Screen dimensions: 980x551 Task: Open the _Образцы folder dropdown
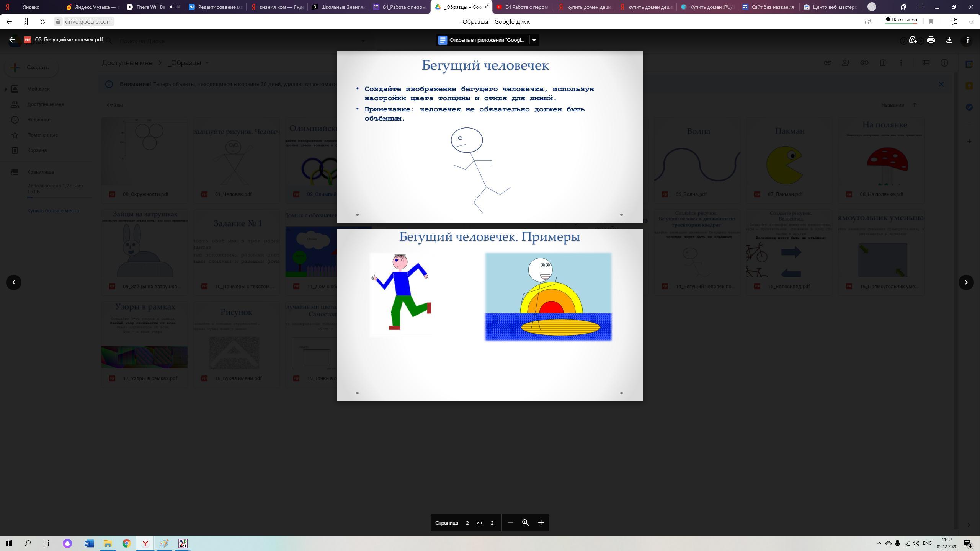point(207,63)
